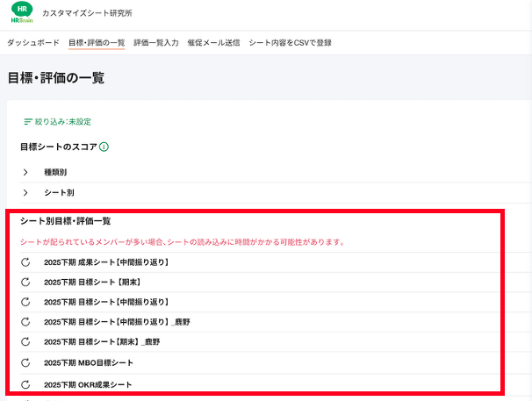Image resolution: width=532 pixels, height=401 pixels.
Task: Switch to 評価一覧入力 tab
Action: pyautogui.click(x=155, y=42)
